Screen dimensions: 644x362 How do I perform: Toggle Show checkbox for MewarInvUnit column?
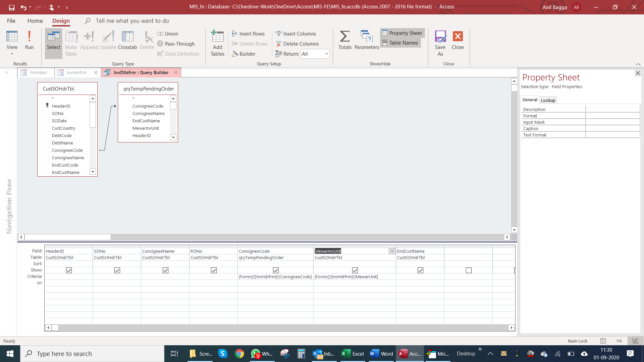(355, 270)
